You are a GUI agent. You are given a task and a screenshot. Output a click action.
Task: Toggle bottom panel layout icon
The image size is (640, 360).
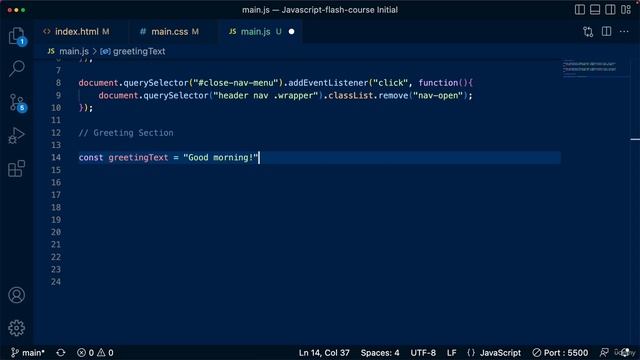pyautogui.click(x=595, y=10)
